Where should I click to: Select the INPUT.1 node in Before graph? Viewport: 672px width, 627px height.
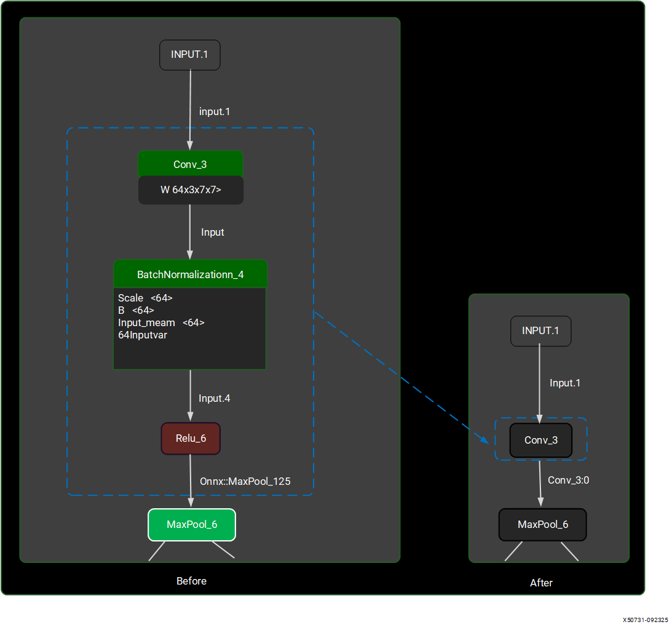pyautogui.click(x=189, y=55)
